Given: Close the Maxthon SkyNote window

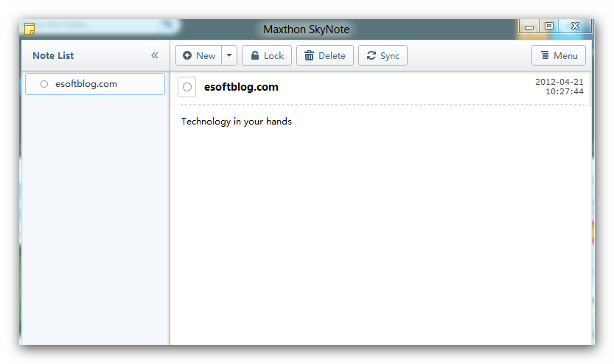Looking at the screenshot, I should click(575, 26).
